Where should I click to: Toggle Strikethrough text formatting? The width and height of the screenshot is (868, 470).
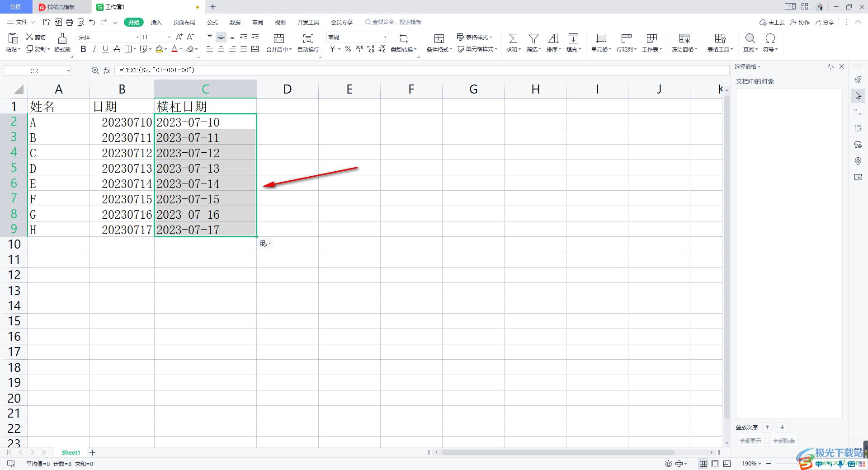[x=117, y=49]
